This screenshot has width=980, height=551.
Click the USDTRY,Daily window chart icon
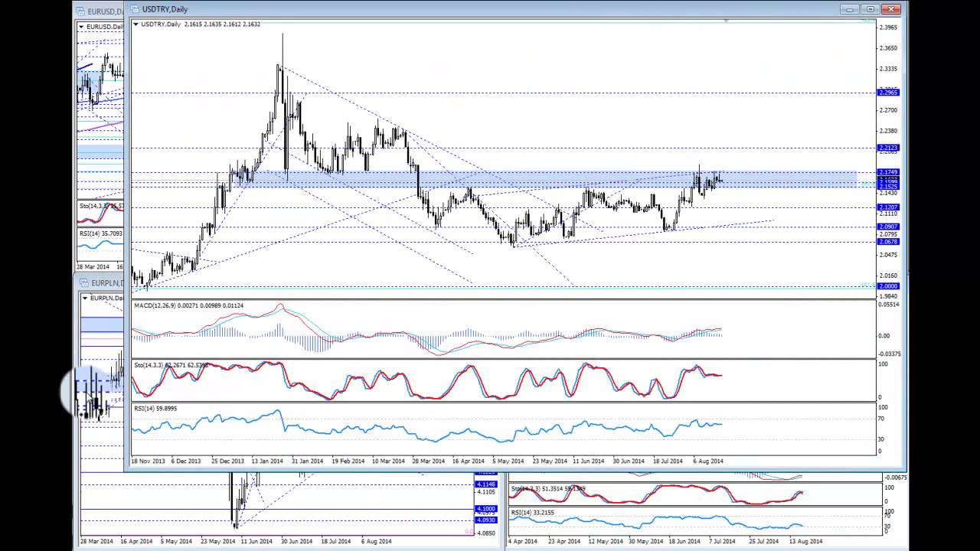(135, 9)
